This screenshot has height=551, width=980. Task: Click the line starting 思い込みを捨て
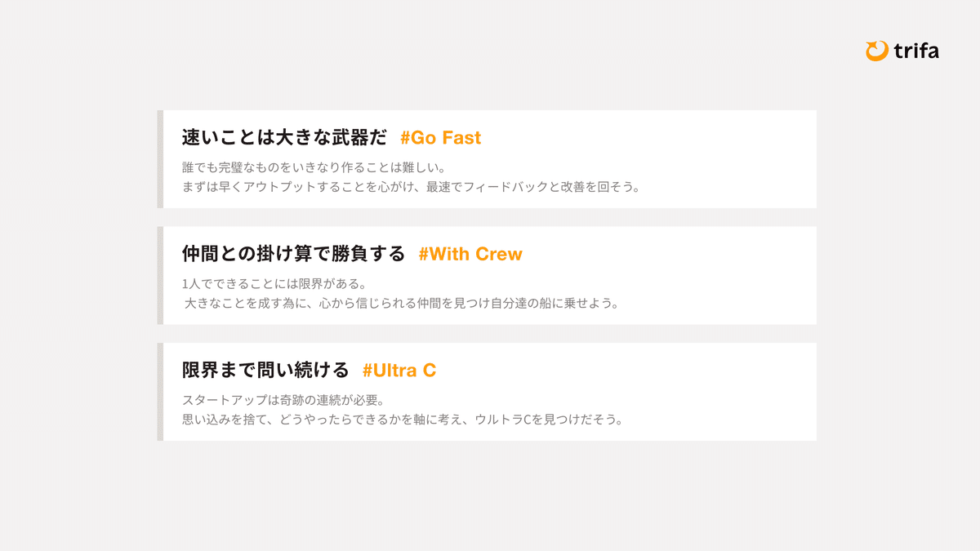click(403, 420)
